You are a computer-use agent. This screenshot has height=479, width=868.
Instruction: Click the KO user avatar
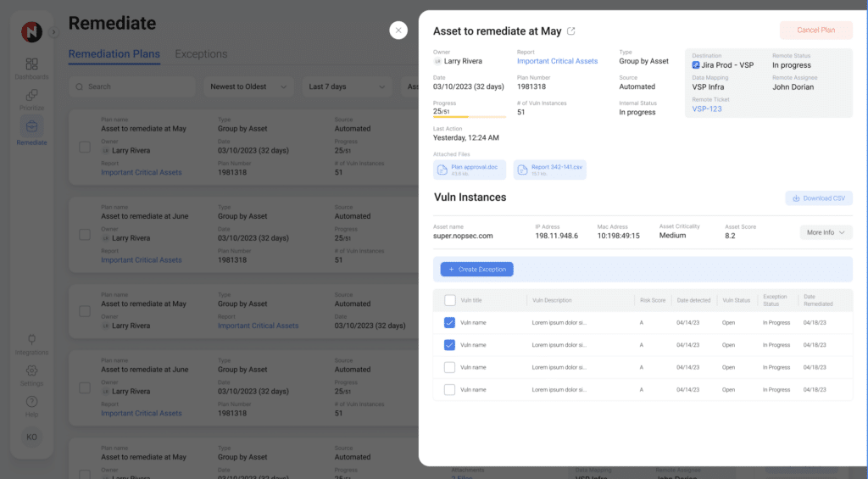31,437
